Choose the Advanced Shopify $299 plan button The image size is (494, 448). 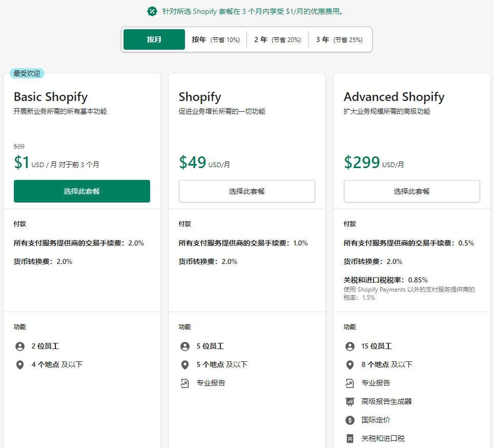[x=412, y=191]
